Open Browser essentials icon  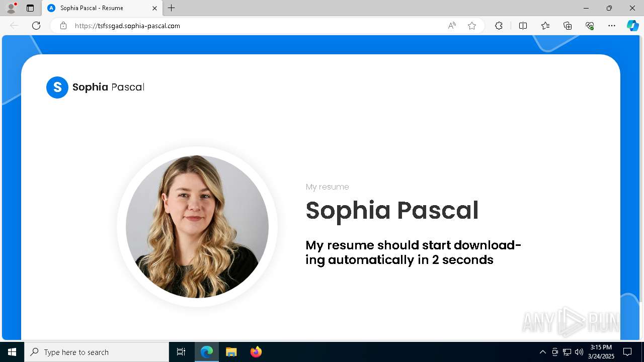590,26
